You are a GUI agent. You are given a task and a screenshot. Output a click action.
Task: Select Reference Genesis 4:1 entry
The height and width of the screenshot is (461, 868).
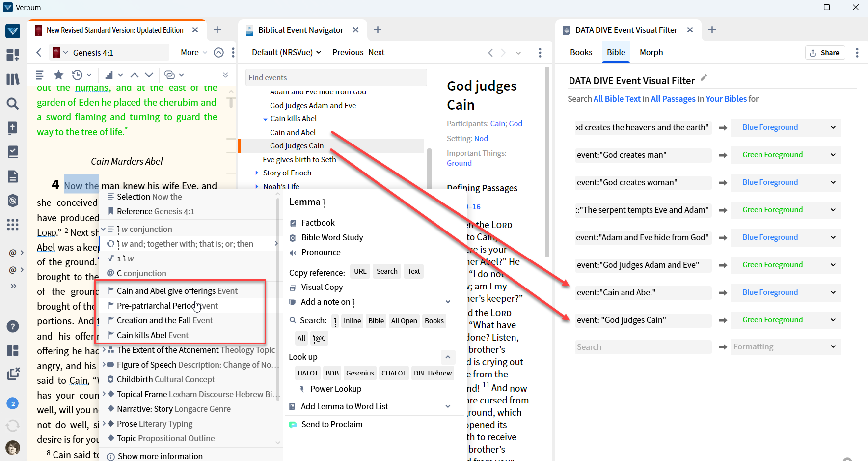pyautogui.click(x=155, y=211)
